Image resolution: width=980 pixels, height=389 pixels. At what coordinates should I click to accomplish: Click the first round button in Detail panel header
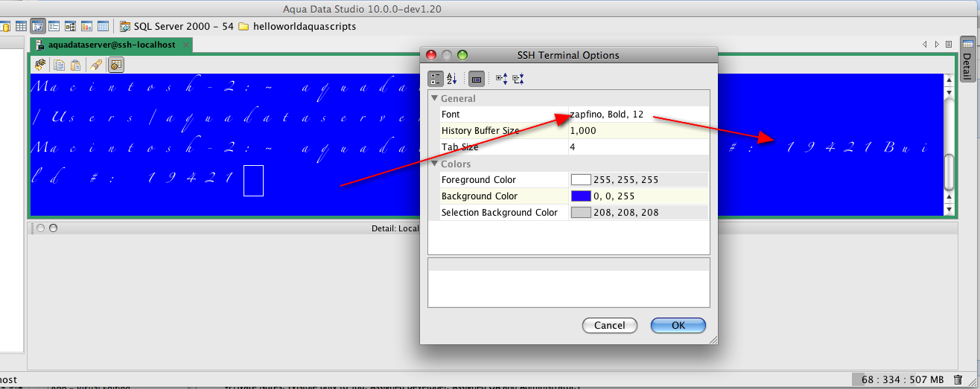[x=41, y=228]
